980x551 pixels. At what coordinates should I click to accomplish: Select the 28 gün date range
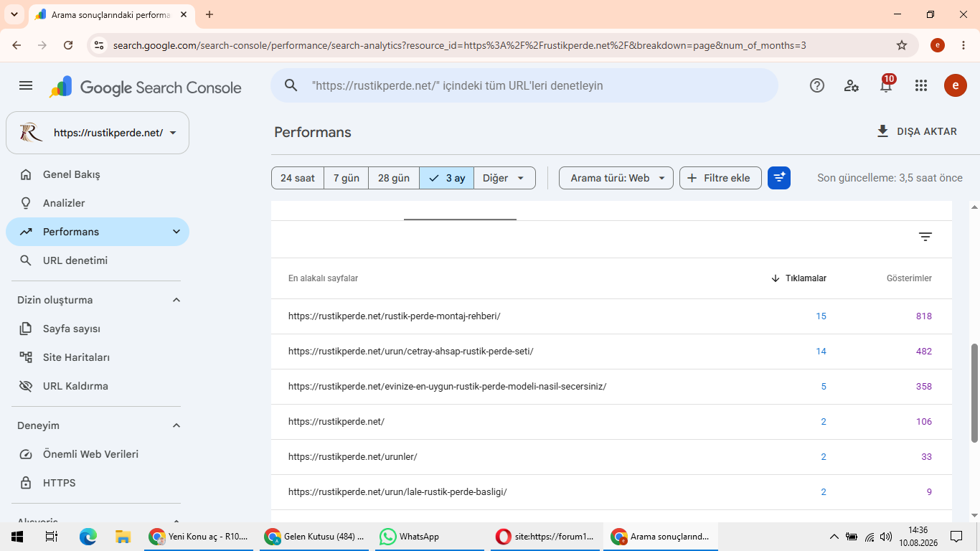click(x=394, y=178)
